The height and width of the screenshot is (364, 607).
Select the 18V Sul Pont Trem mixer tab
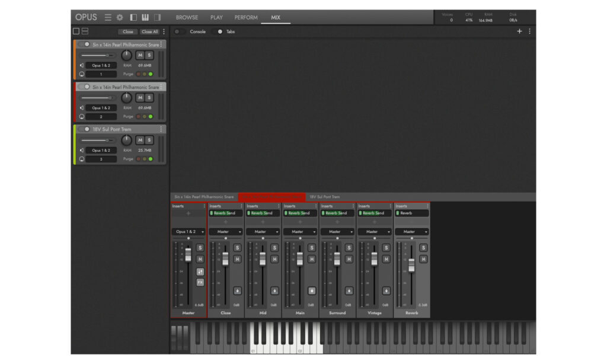point(325,197)
